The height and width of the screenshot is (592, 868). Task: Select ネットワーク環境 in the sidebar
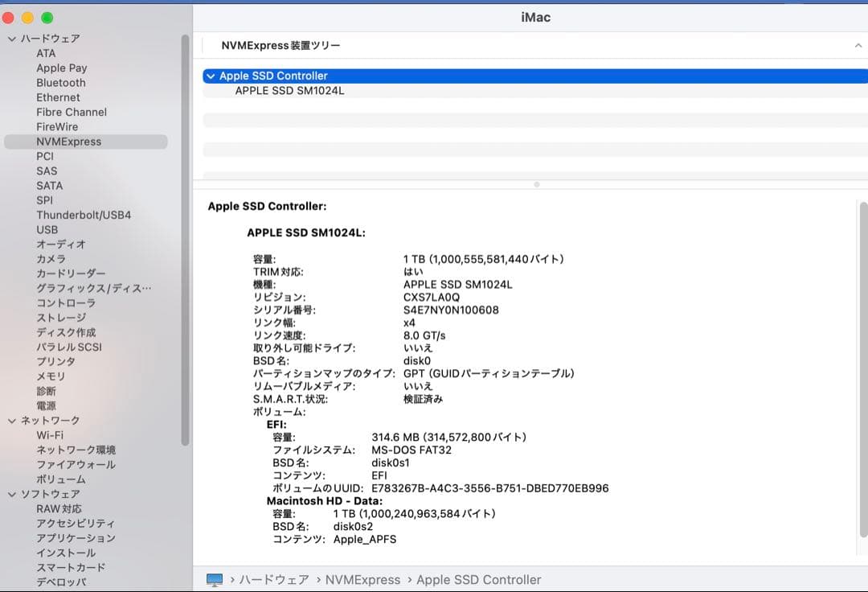pos(76,450)
